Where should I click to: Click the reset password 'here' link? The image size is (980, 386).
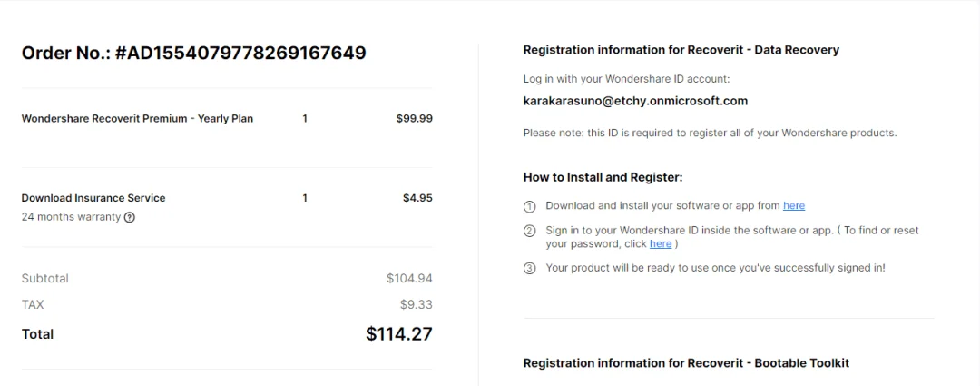tap(661, 244)
